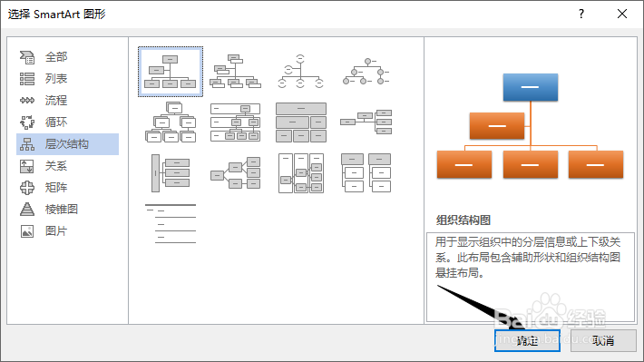Click the 图片 category label

[x=56, y=231]
